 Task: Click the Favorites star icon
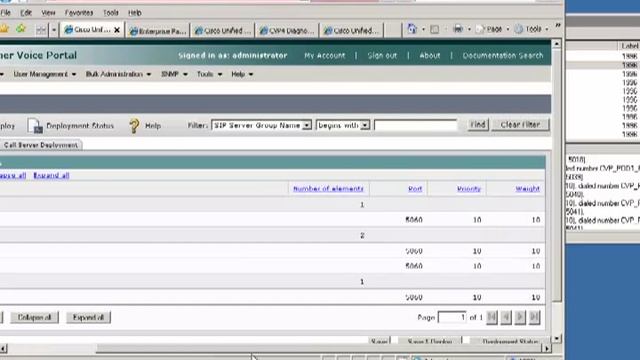[x=4, y=29]
